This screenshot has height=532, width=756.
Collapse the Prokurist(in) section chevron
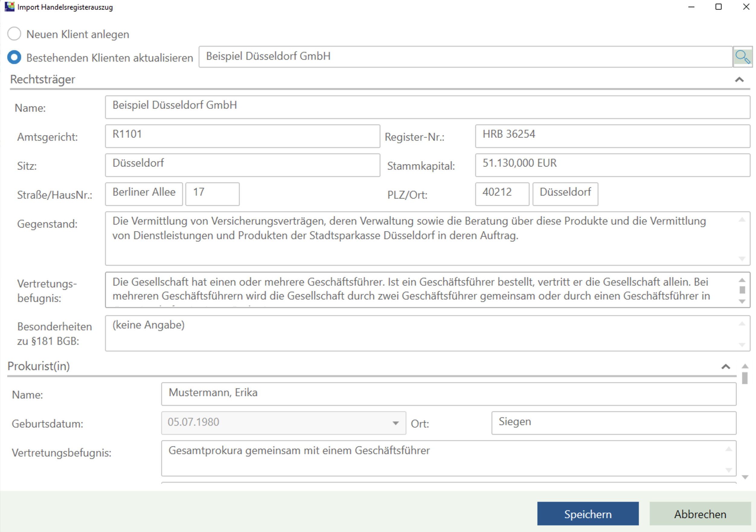click(x=726, y=367)
